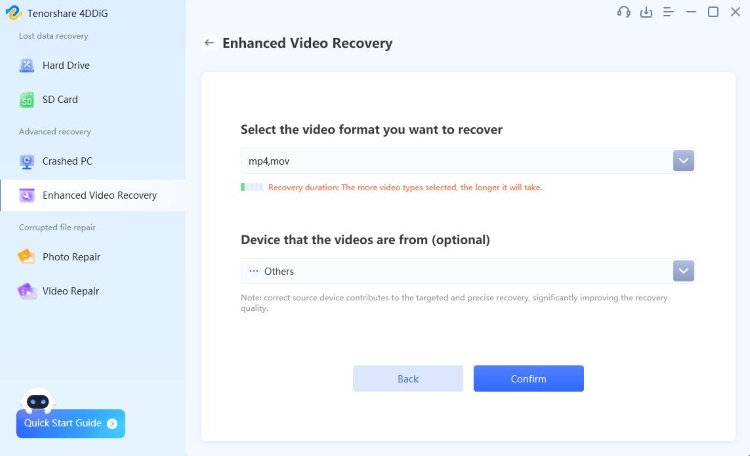Switch to SD Card menu item

tap(93, 100)
